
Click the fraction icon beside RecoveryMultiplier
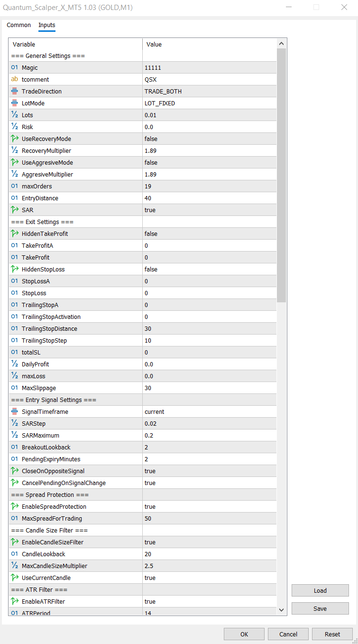pyautogui.click(x=14, y=151)
